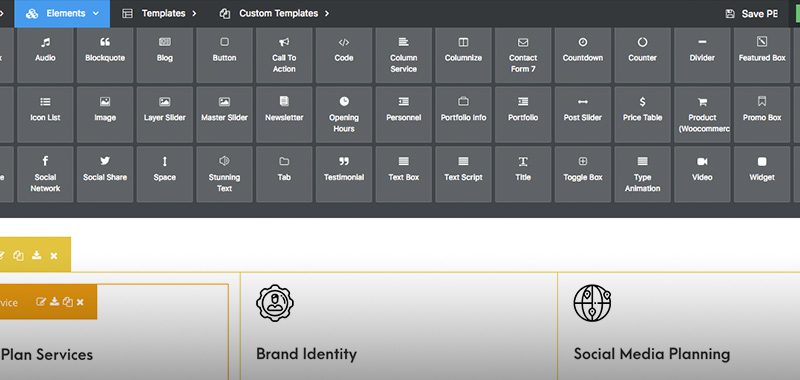
Task: Choose the Video element tile
Action: coord(702,174)
